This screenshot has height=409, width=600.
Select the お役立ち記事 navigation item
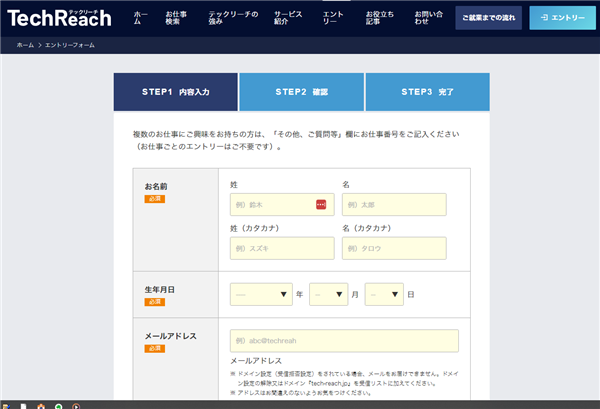coord(381,18)
